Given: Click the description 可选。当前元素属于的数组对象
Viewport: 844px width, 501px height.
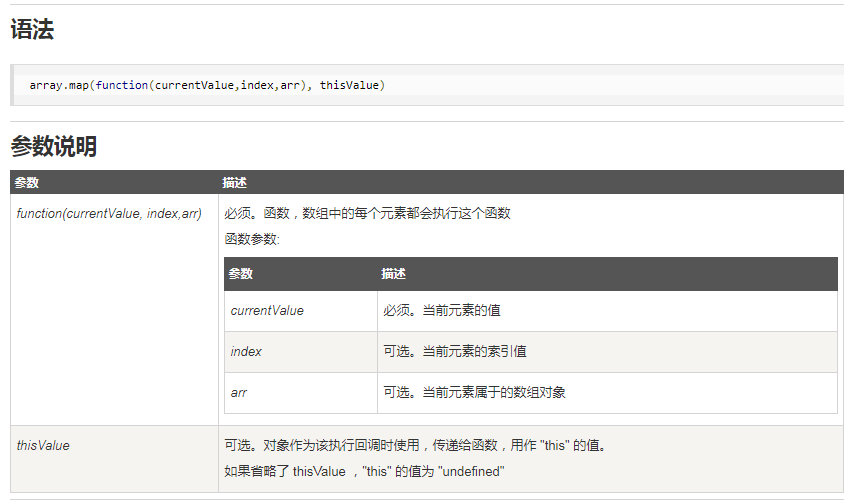Looking at the screenshot, I should (x=474, y=393).
